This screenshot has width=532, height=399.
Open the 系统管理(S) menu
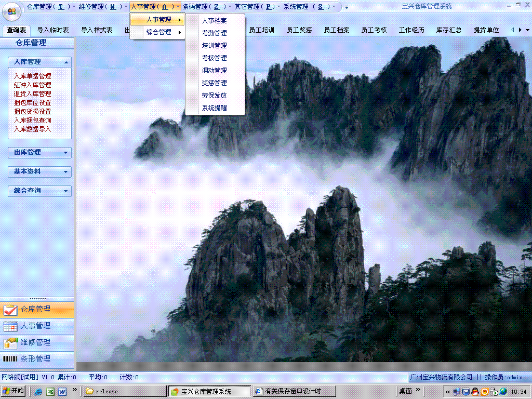pyautogui.click(x=309, y=7)
